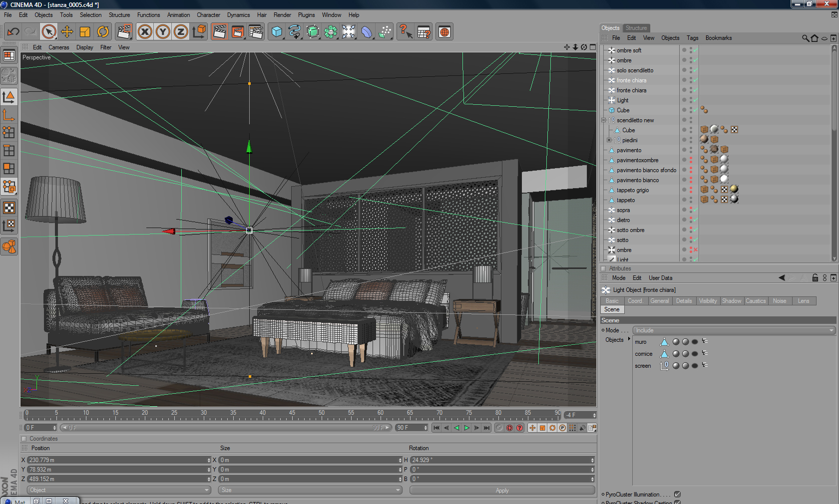
Task: Expand the piedini group
Action: point(609,140)
